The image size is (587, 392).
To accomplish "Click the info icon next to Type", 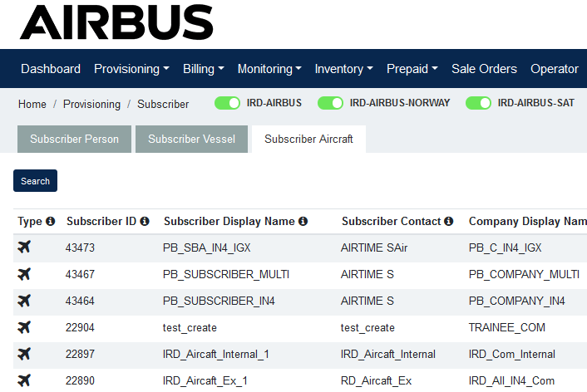I will (50, 222).
